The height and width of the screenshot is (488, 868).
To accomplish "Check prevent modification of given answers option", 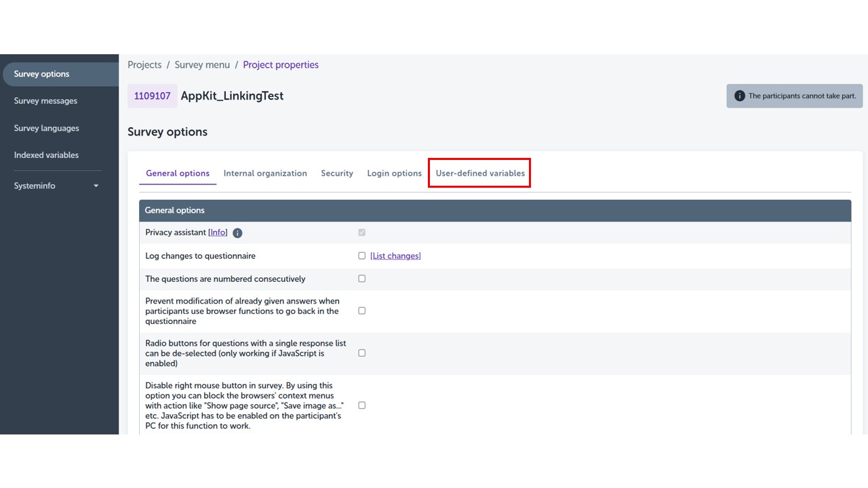I will tap(361, 310).
